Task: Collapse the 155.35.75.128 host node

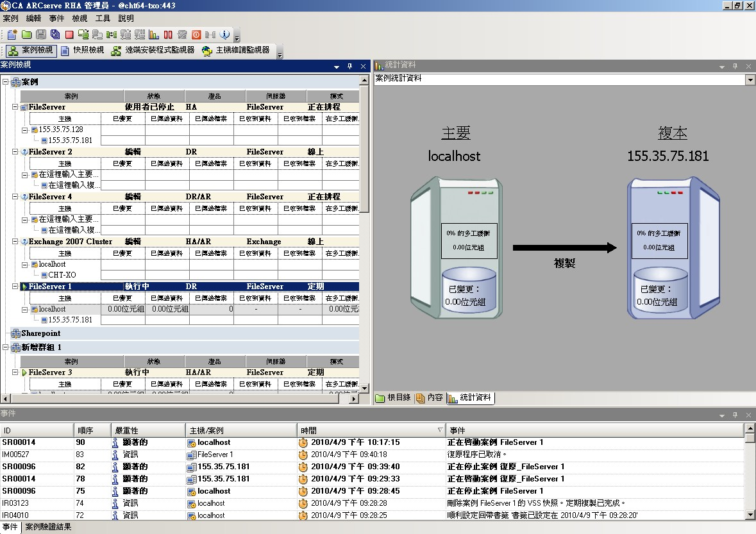Action: [x=24, y=130]
